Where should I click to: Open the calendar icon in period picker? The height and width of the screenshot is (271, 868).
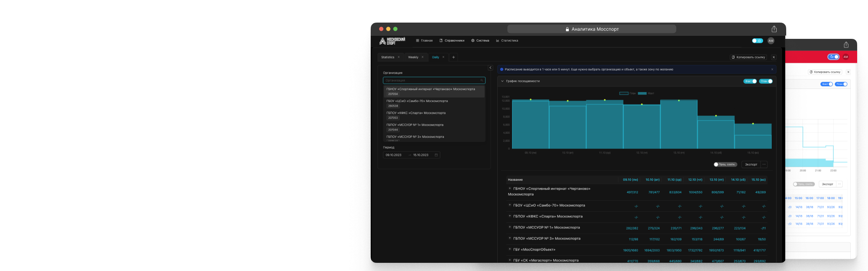pyautogui.click(x=436, y=155)
